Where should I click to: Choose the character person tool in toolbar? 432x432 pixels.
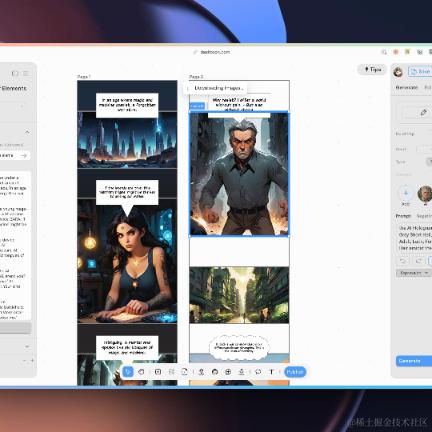point(201,372)
